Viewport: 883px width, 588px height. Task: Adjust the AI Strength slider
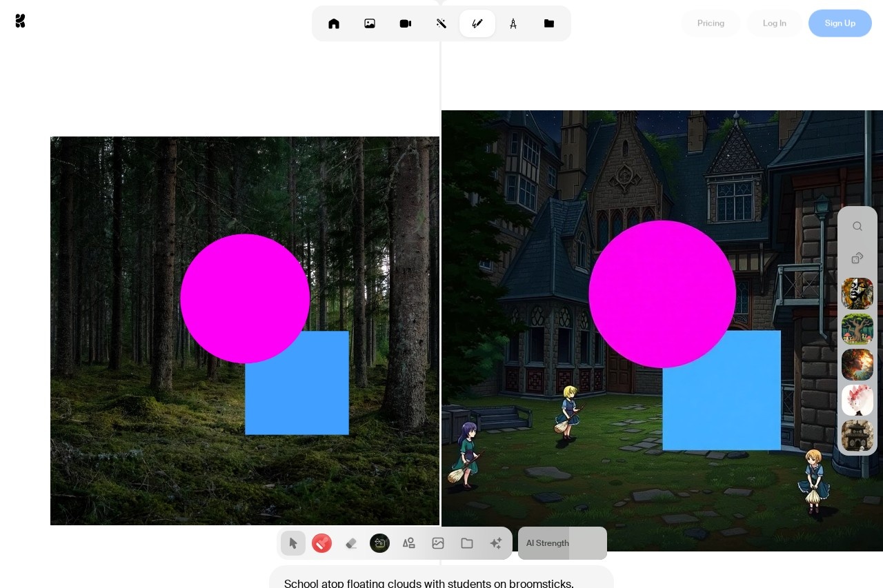click(562, 543)
